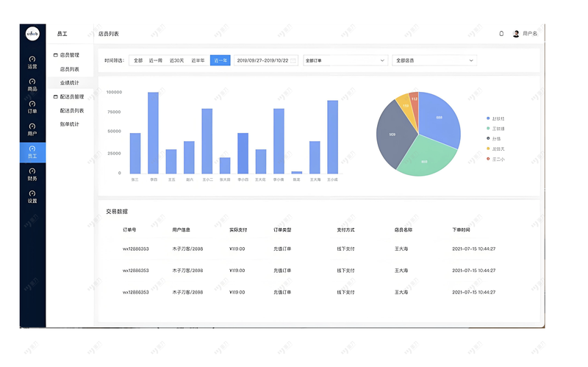588x367 pixels.
Task: Toggle the red legend dot in the pie legend
Action: (x=488, y=159)
